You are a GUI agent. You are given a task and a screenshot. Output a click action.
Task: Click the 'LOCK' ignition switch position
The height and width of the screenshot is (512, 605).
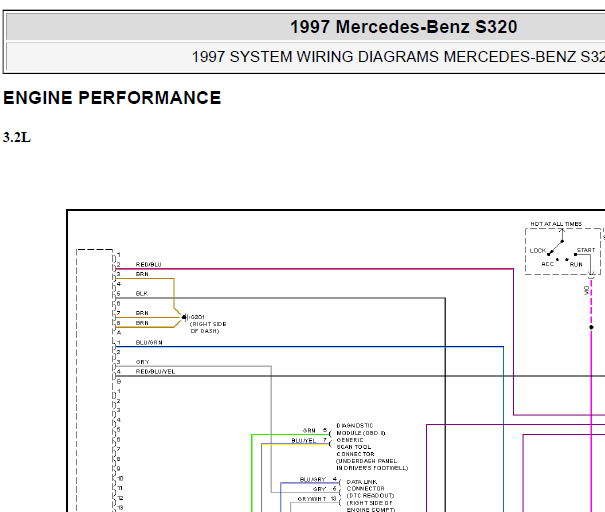pyautogui.click(x=537, y=250)
